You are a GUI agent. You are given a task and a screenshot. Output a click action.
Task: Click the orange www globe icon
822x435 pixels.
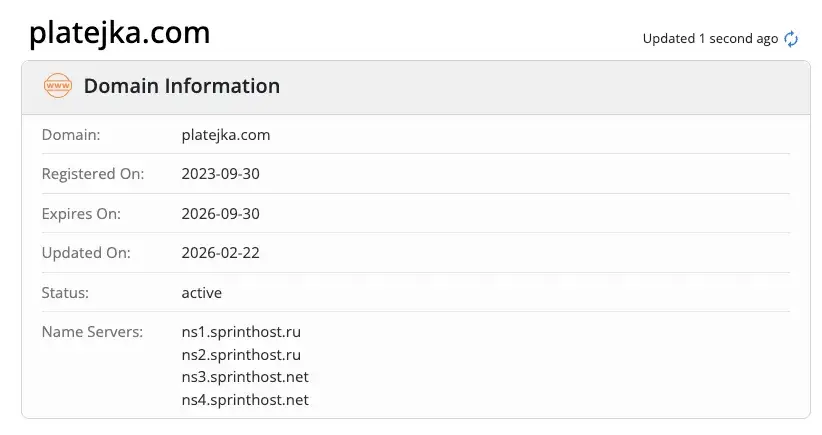[58, 85]
